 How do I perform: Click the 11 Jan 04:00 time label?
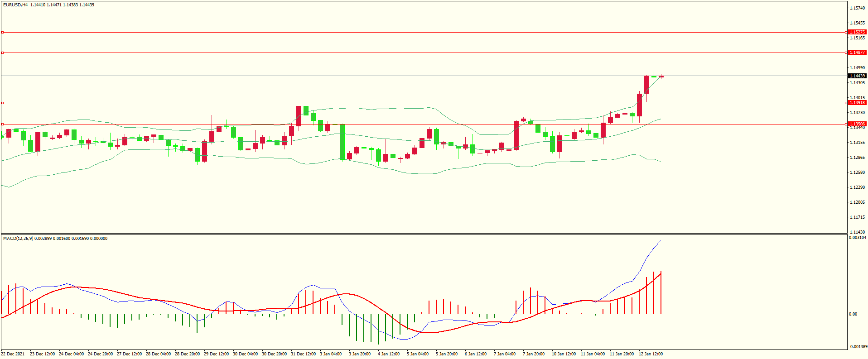593,354
